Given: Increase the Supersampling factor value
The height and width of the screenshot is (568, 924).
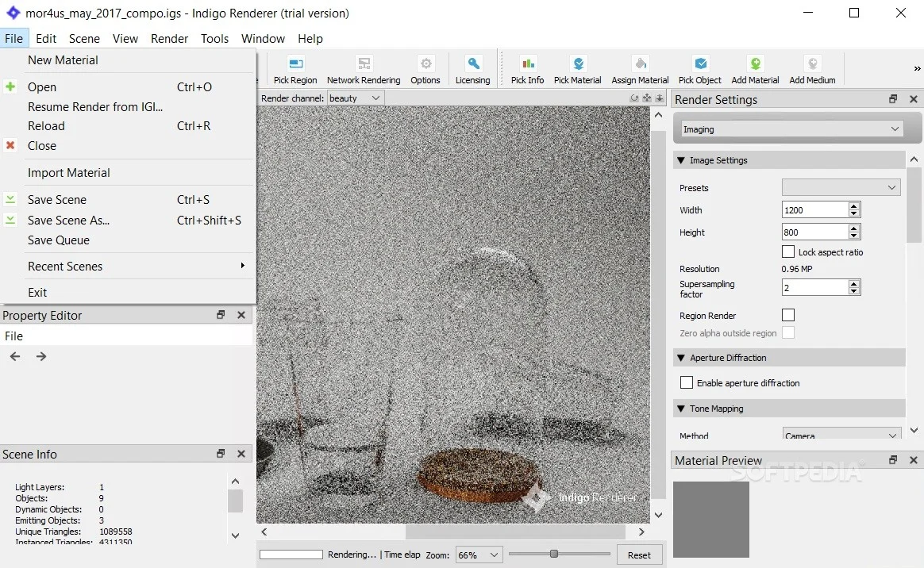Looking at the screenshot, I should [854, 284].
